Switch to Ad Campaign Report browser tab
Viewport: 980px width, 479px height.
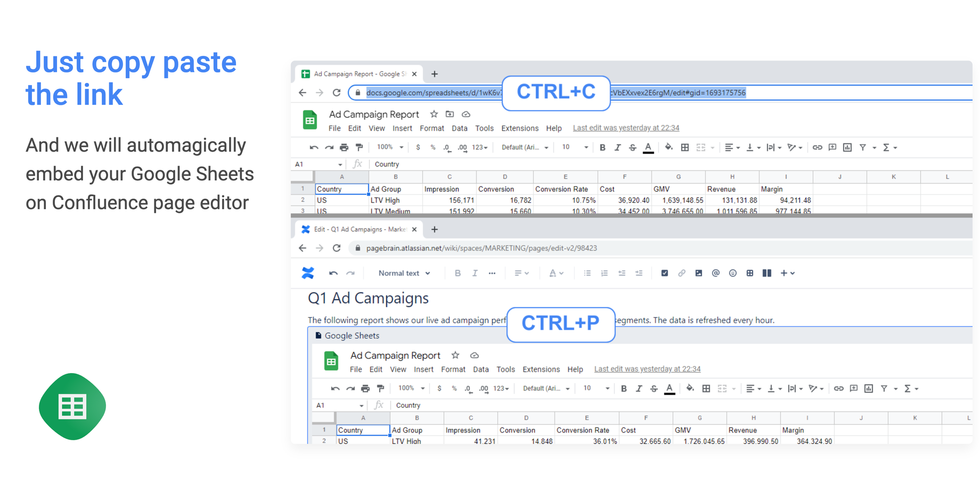click(x=360, y=74)
